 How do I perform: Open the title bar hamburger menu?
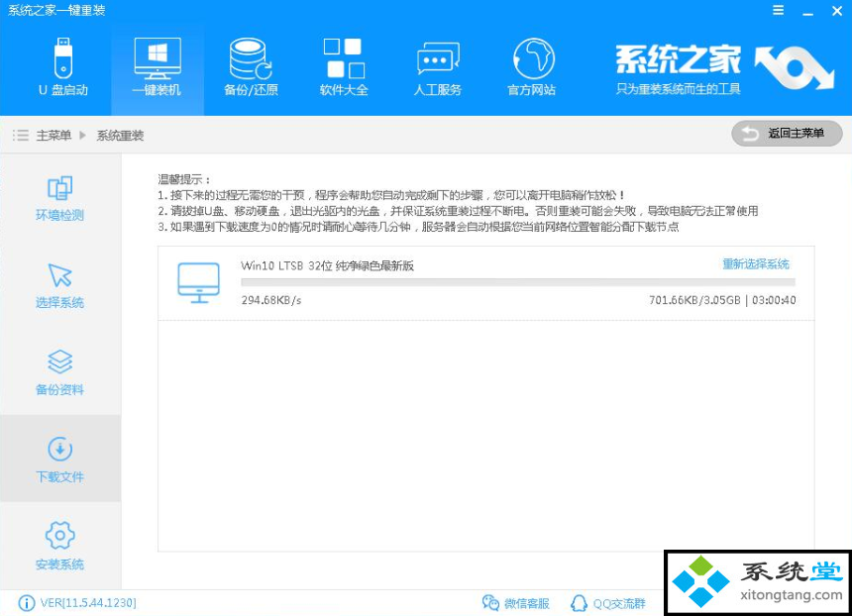pyautogui.click(x=778, y=10)
